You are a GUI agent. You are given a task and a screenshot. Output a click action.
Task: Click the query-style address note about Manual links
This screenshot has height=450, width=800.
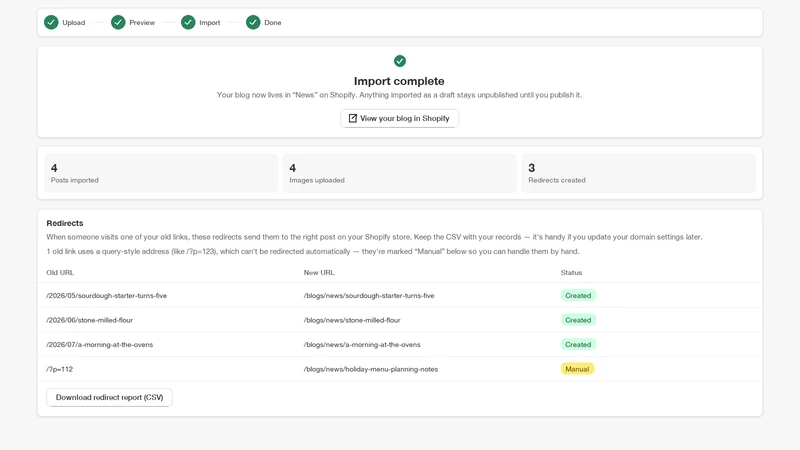(313, 252)
